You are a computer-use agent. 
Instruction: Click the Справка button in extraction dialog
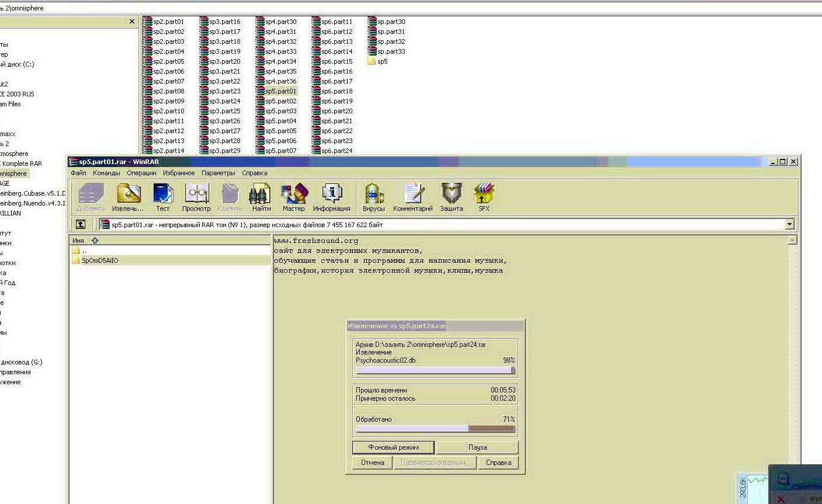point(498,463)
